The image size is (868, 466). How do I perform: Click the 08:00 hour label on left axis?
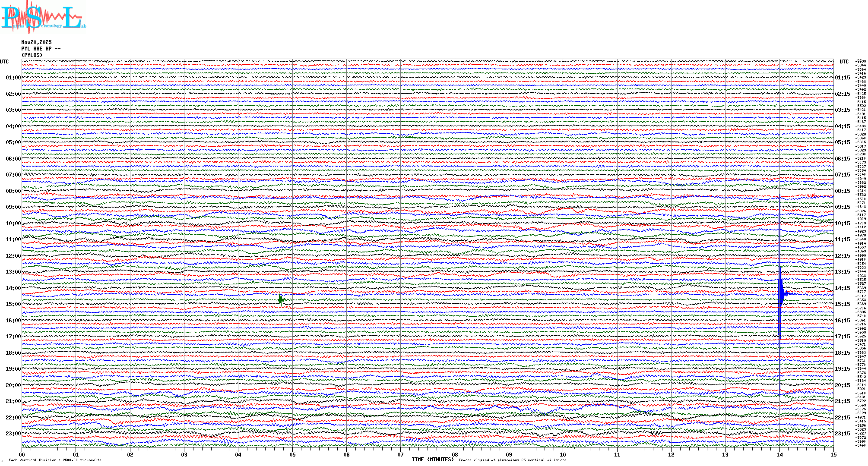(x=13, y=191)
